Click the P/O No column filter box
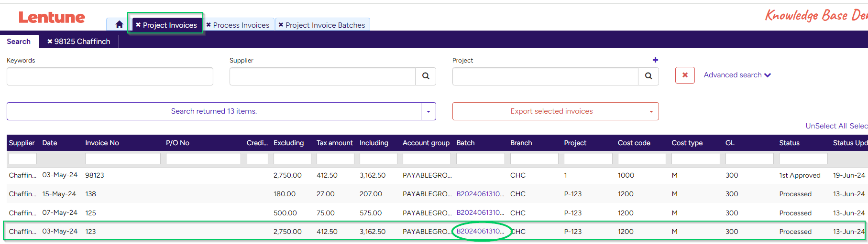 pyautogui.click(x=203, y=159)
